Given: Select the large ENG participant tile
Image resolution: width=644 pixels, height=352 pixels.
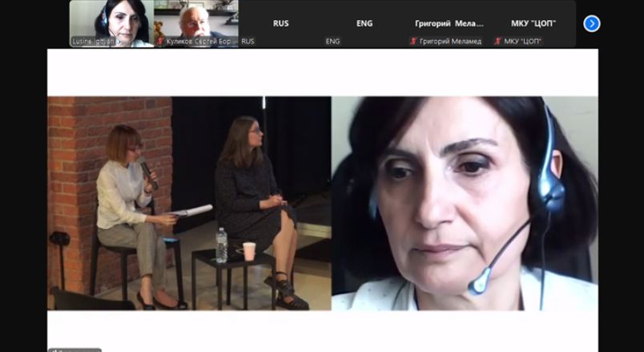Looking at the screenshot, I should [364, 23].
